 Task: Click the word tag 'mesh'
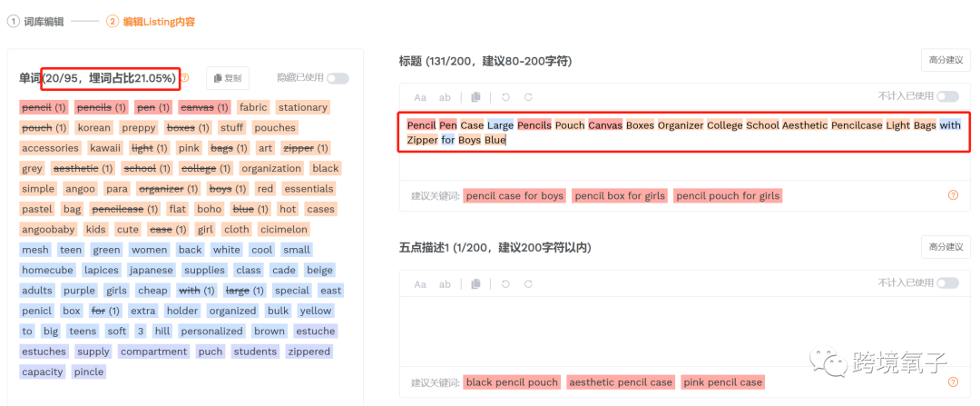35,250
